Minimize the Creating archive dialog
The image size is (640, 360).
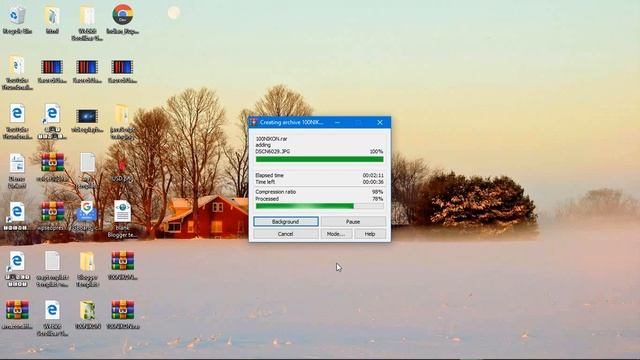pos(338,122)
